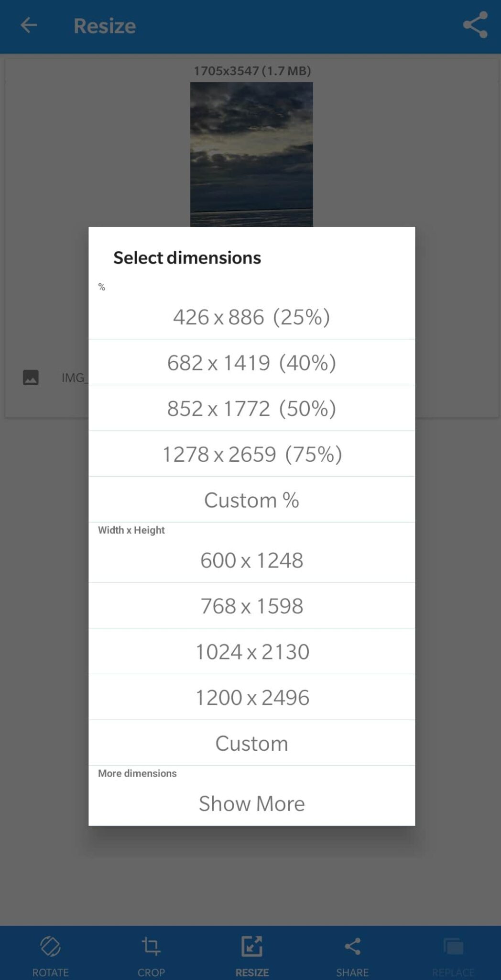This screenshot has height=980, width=501.
Task: Open the Custom % entry option
Action: [x=251, y=500]
